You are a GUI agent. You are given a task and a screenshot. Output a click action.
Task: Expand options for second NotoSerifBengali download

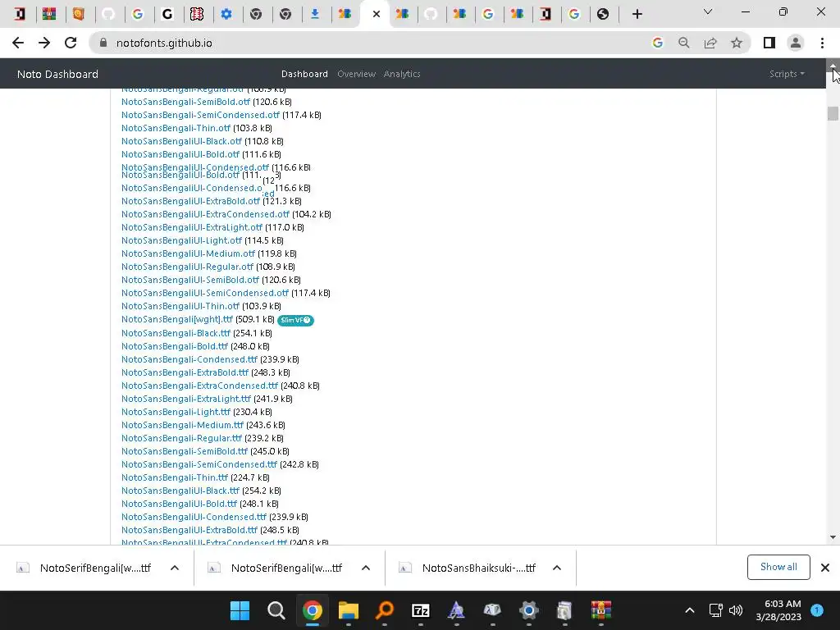click(x=366, y=568)
